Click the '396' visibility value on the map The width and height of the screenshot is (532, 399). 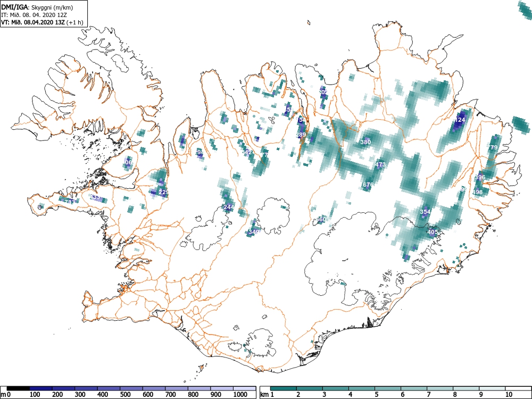[480, 177]
